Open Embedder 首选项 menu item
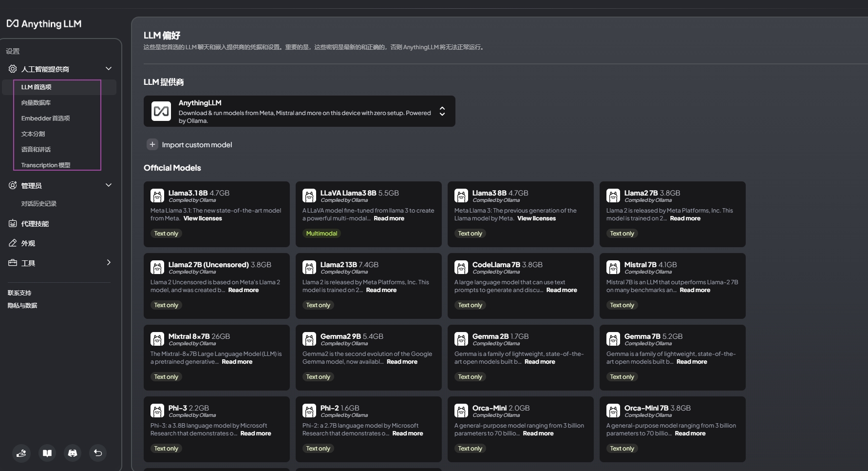 click(45, 118)
